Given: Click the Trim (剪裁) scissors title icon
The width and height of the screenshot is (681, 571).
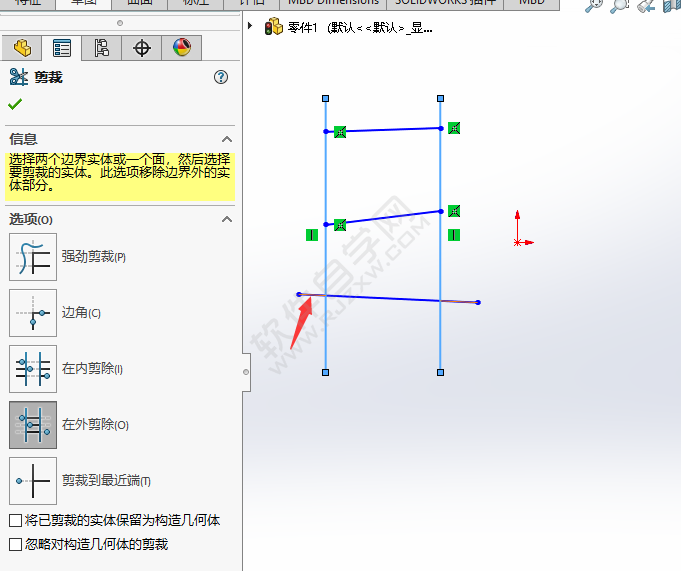Looking at the screenshot, I should [x=19, y=77].
